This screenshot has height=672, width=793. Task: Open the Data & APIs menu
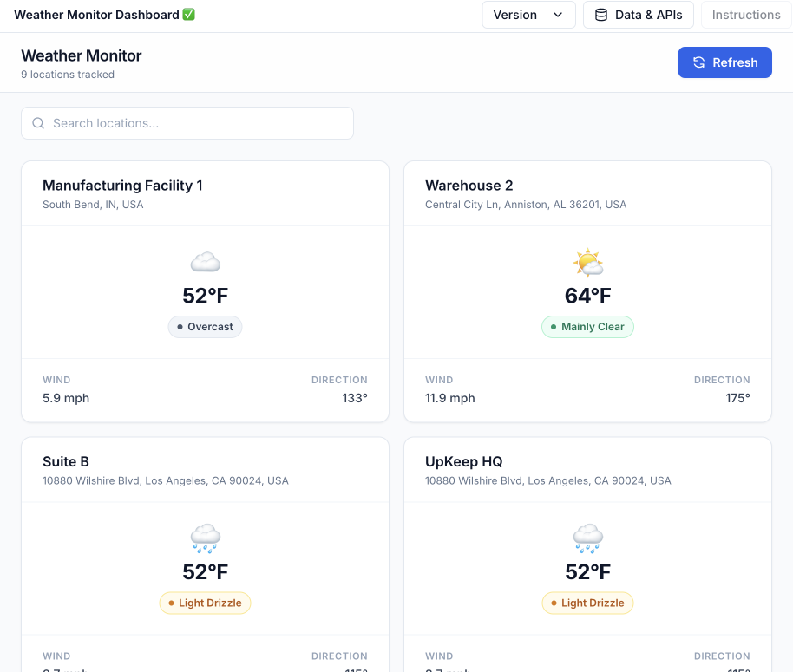click(x=639, y=15)
